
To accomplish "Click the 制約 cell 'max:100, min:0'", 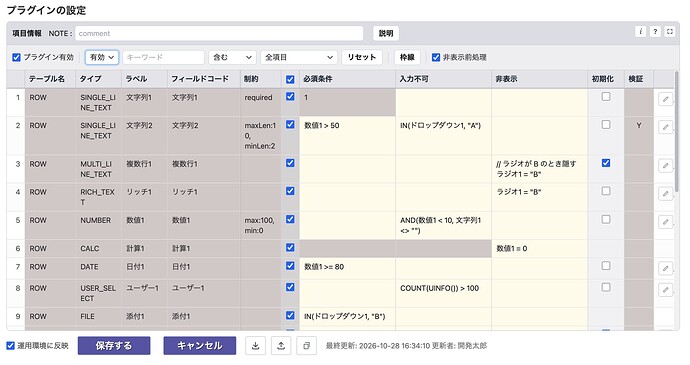I will coord(261,225).
